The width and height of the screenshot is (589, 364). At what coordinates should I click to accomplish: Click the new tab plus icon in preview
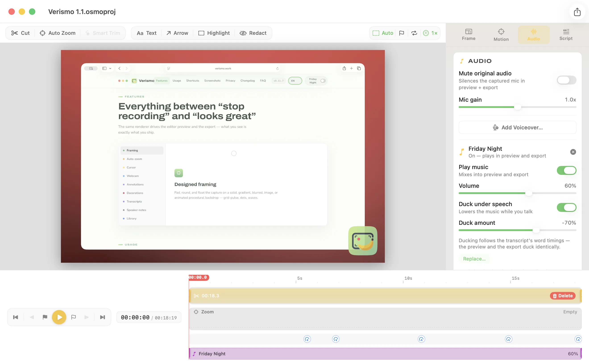pyautogui.click(x=351, y=68)
